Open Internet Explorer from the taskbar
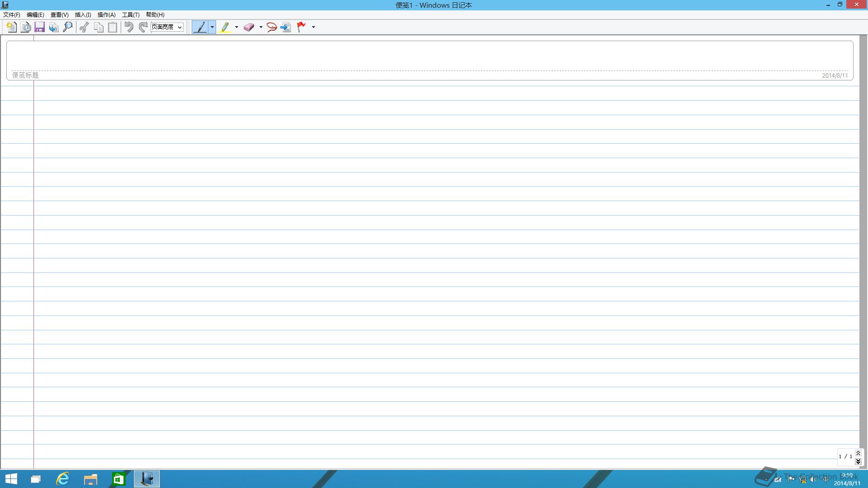868x488 pixels. tap(63, 479)
